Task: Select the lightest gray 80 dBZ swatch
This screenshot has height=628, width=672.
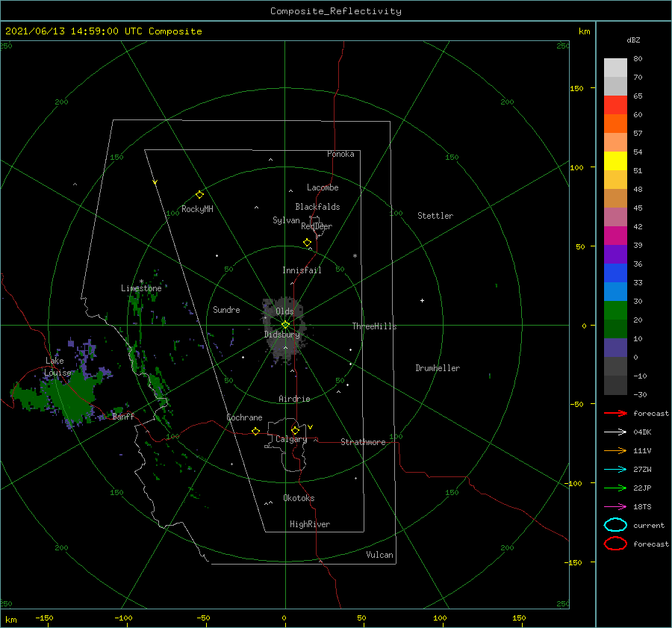Action: 615,67
